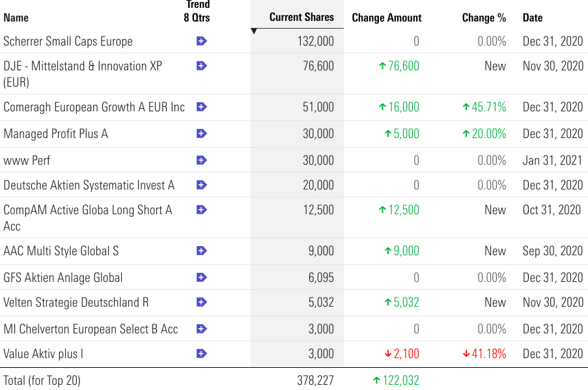Click trend icon for Velten Strategie Deutschland R
The height and width of the screenshot is (390, 588).
(201, 302)
